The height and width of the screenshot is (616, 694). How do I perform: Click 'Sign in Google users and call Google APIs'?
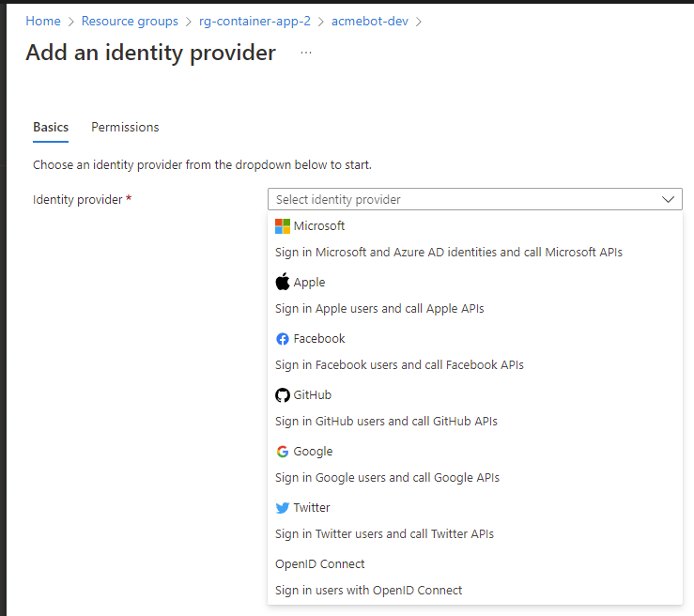387,477
